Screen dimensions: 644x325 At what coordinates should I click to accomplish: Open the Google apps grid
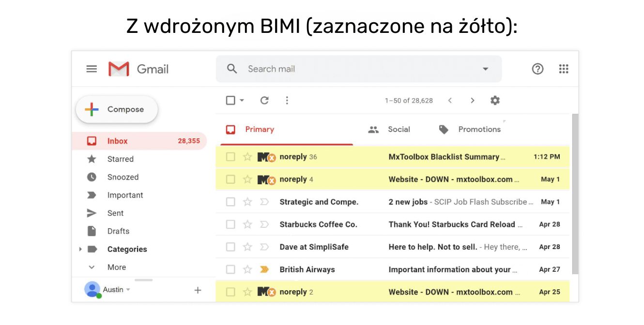point(564,69)
